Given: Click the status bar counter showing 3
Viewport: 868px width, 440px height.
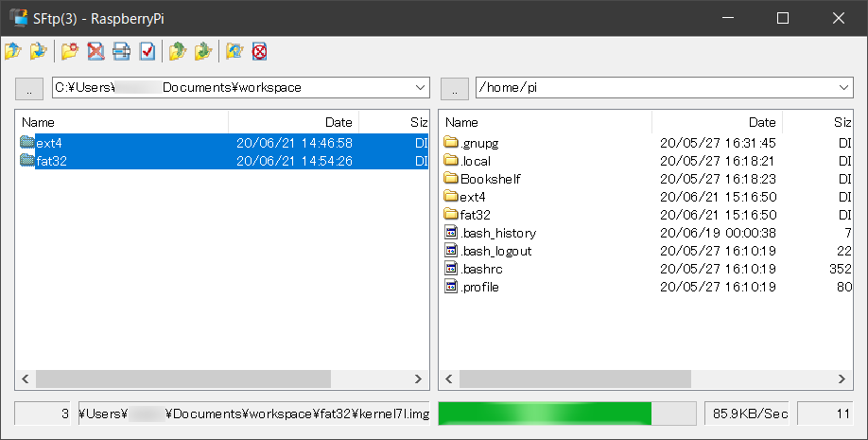Looking at the screenshot, I should click(x=43, y=414).
